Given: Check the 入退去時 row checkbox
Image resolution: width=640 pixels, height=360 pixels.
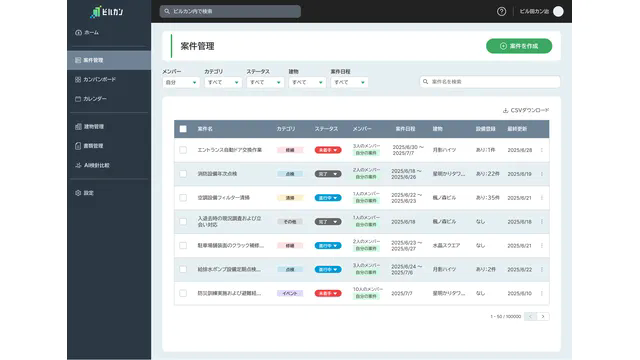Looking at the screenshot, I should 183,222.
